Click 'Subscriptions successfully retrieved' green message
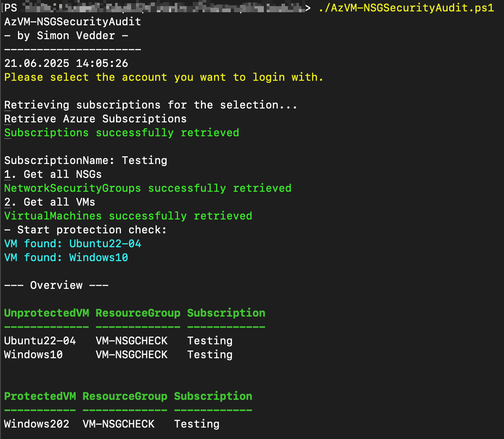The height and width of the screenshot is (439, 504). pos(122,133)
